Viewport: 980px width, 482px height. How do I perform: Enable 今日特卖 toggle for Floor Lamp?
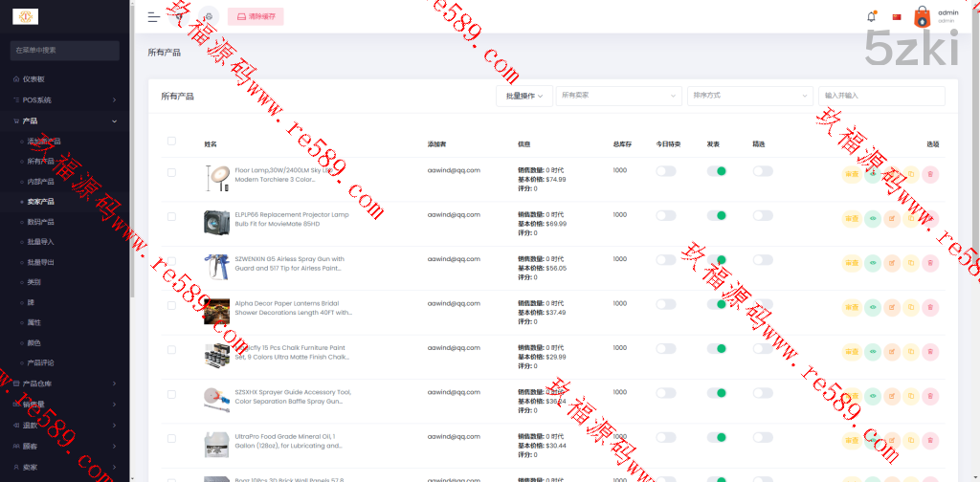(665, 171)
